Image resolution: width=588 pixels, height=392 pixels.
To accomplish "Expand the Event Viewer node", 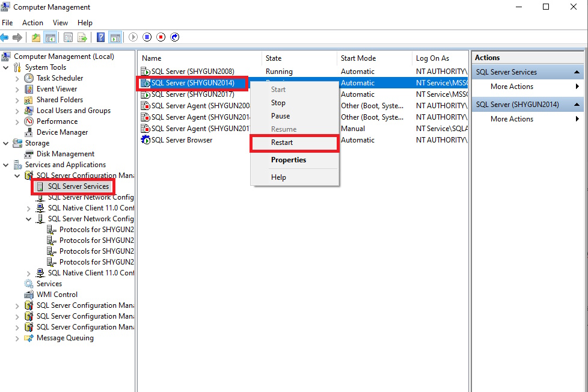I will (x=17, y=89).
